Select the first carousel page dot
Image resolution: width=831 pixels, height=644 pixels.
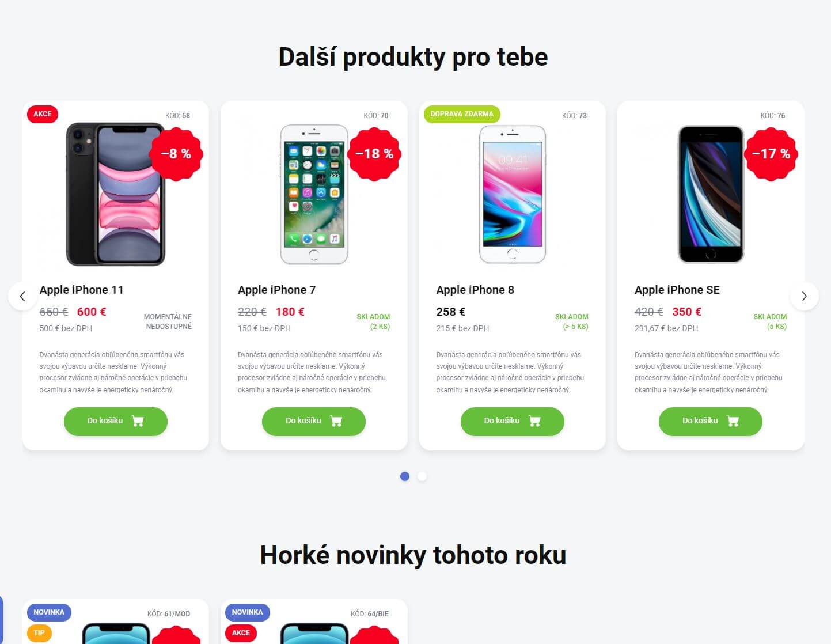[x=405, y=476]
